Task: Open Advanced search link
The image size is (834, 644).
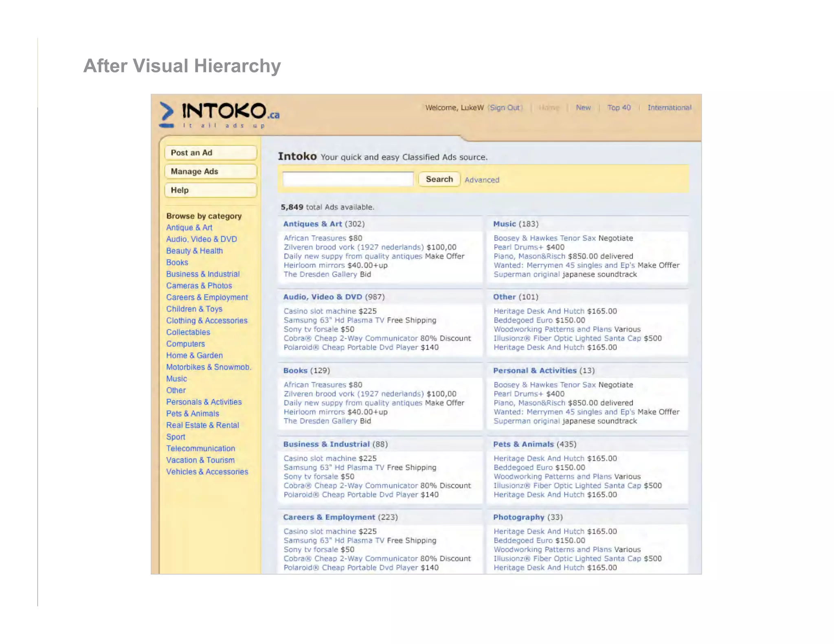Action: (x=482, y=180)
